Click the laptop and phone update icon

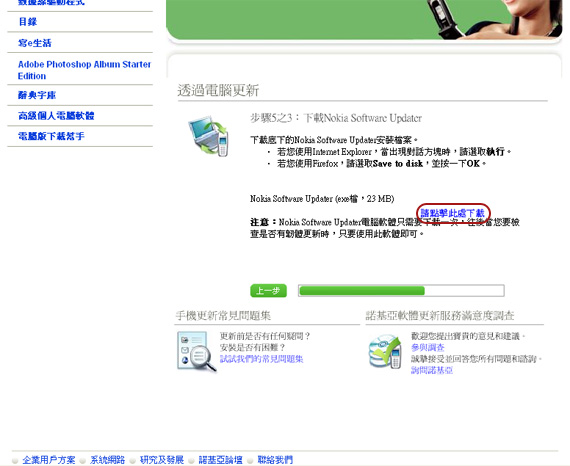pyautogui.click(x=209, y=136)
